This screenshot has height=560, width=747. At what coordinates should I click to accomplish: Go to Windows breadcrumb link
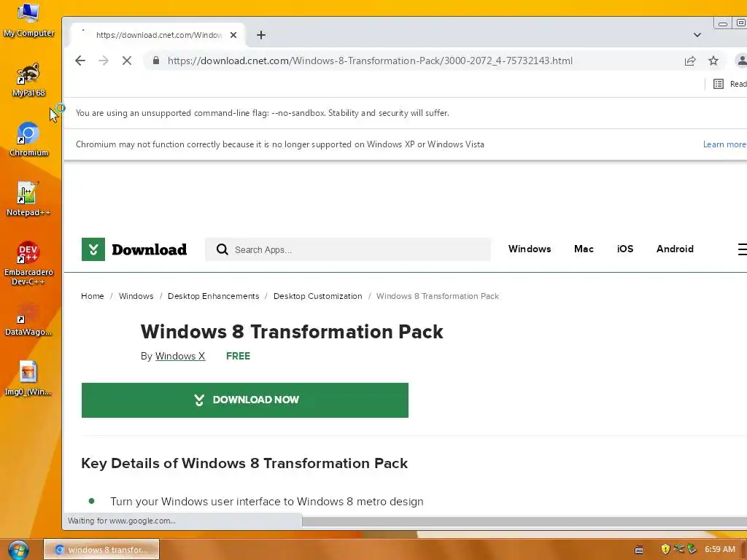pos(136,296)
